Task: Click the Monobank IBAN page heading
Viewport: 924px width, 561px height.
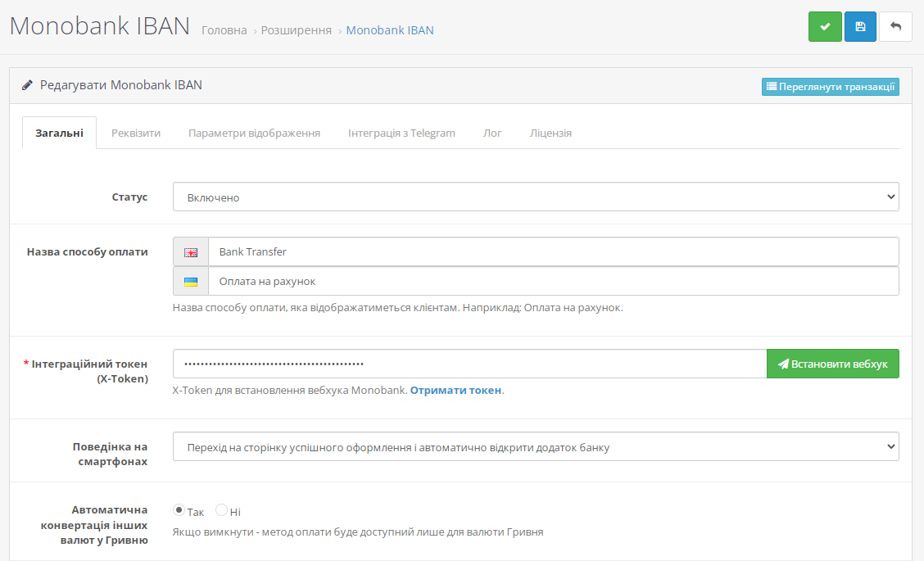Action: (x=100, y=26)
